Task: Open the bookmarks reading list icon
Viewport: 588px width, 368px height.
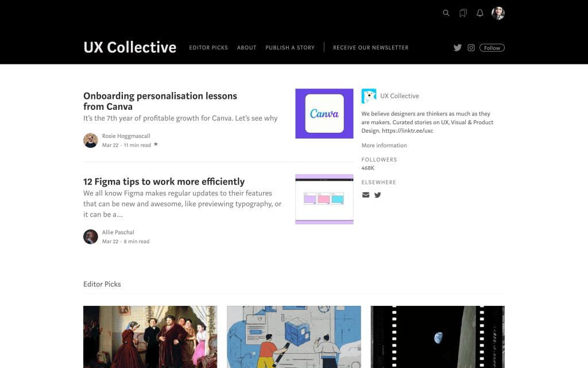Action: pos(463,13)
